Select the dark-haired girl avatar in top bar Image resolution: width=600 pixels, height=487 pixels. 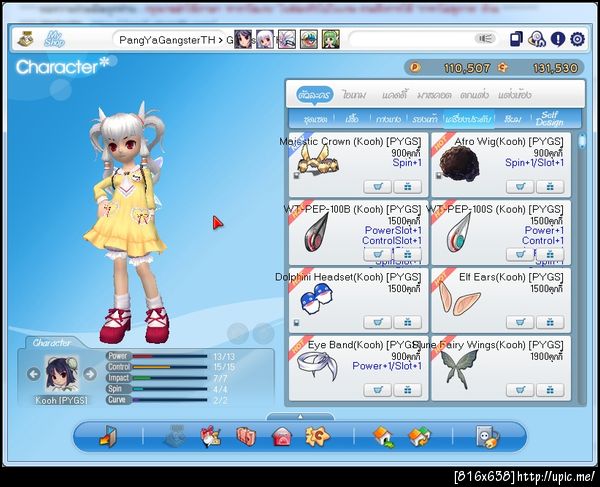(243, 39)
